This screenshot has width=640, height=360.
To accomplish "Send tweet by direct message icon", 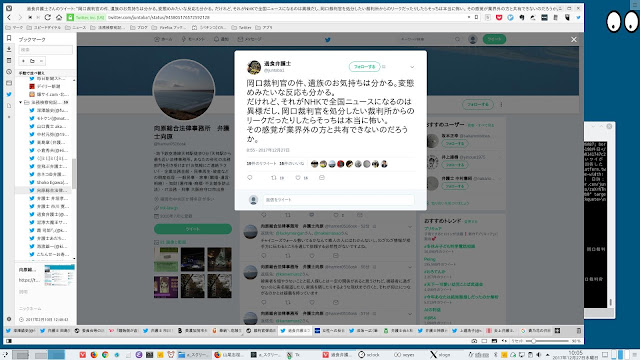I will coord(322,178).
